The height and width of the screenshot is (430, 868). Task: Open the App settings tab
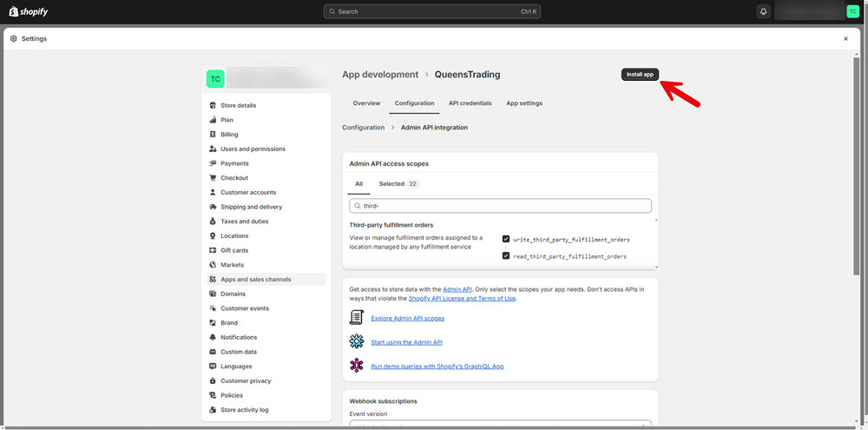[x=524, y=103]
